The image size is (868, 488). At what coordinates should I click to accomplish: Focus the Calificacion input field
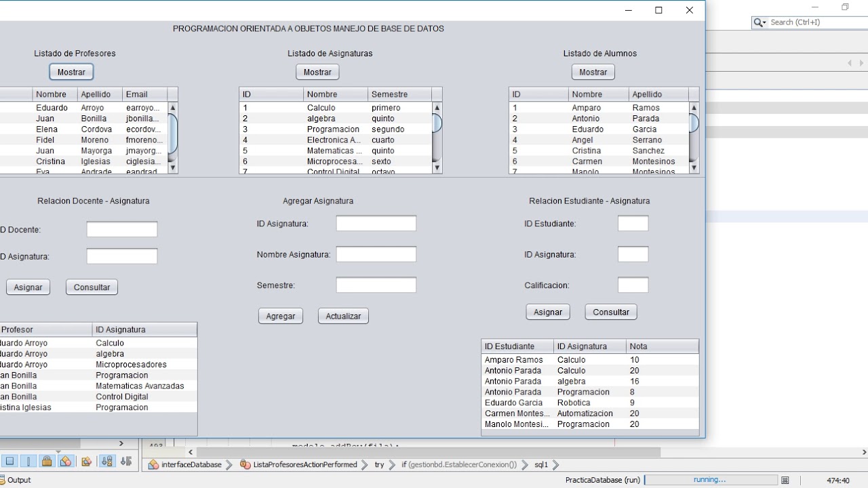(633, 285)
